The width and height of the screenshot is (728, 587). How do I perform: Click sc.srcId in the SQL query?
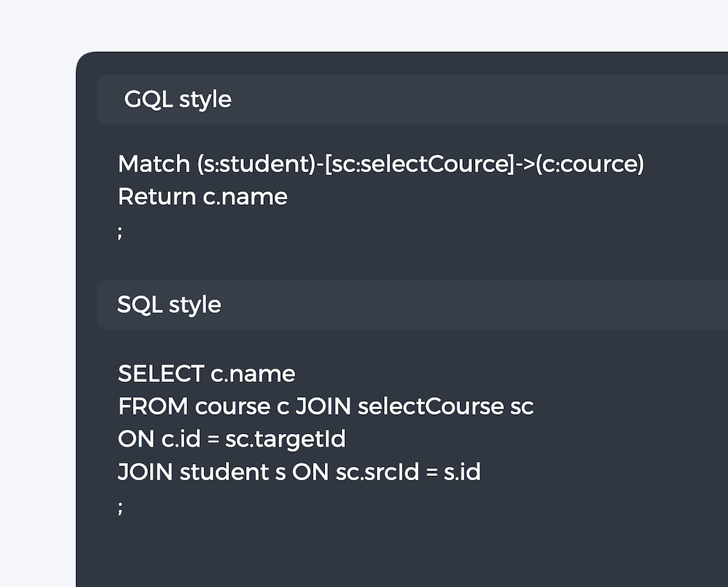point(377,472)
